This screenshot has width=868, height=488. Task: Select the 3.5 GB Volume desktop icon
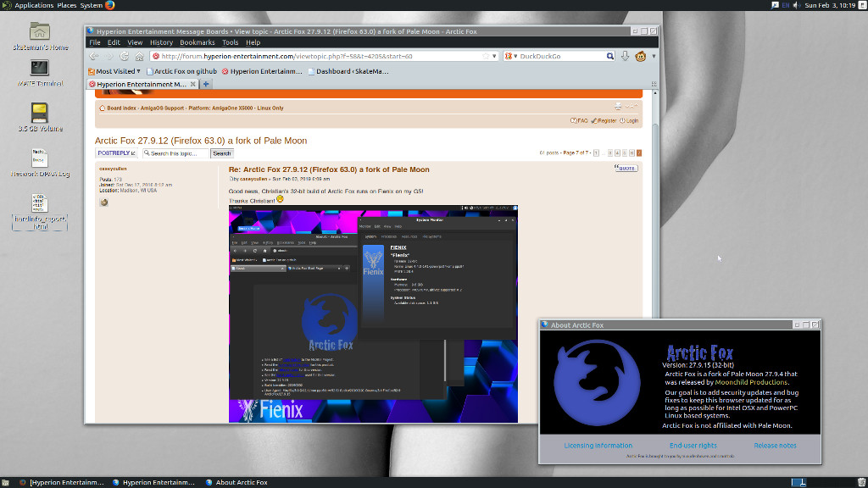click(x=40, y=117)
